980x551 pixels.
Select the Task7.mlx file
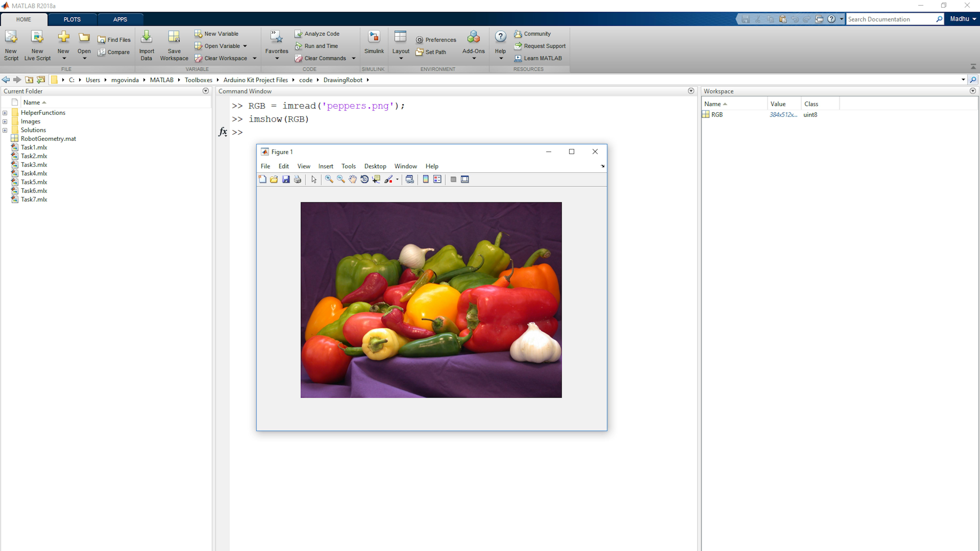(34, 200)
